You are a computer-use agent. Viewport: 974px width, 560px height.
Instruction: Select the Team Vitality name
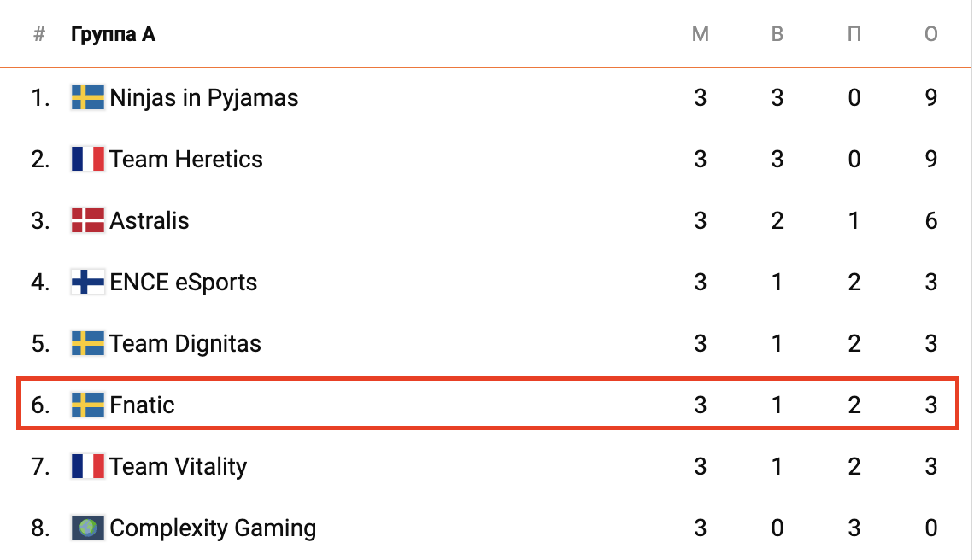tap(179, 466)
